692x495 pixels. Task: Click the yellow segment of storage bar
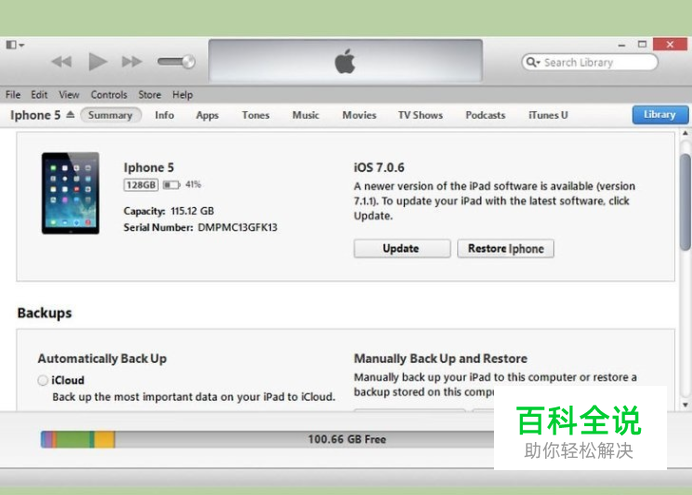point(105,439)
